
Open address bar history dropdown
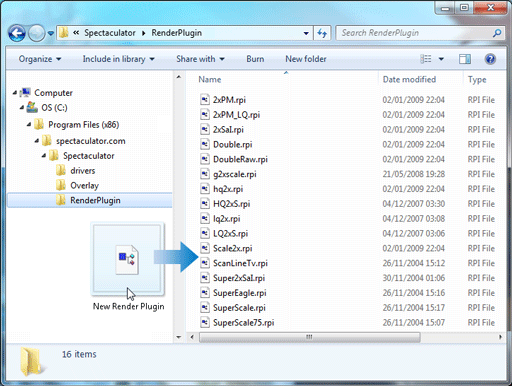306,33
